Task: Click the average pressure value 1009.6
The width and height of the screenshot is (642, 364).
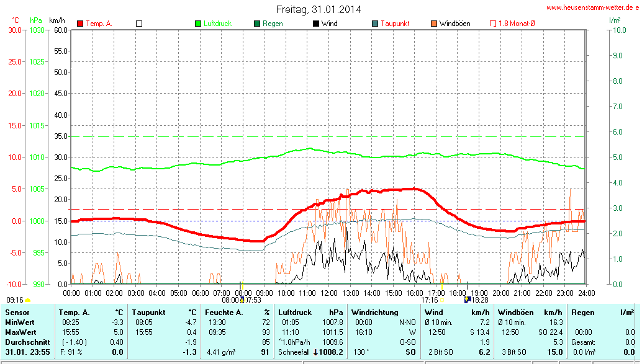Action: coord(332,342)
